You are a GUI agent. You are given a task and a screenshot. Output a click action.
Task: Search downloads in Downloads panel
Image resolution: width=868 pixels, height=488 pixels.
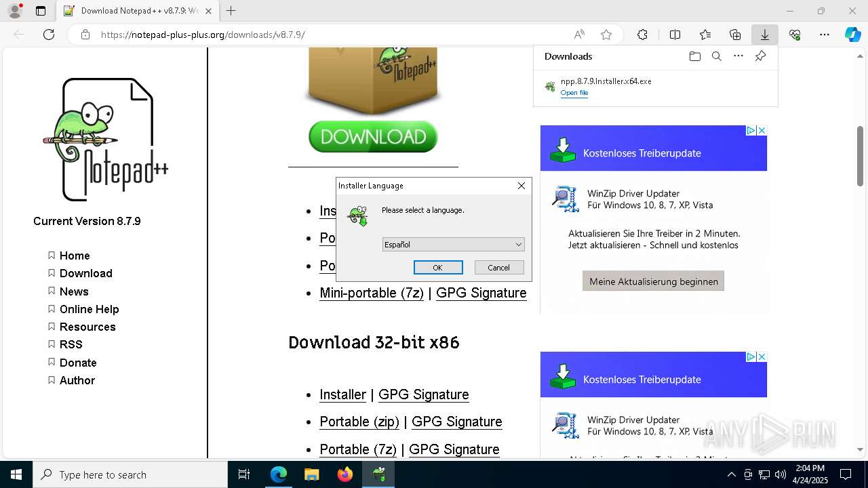pos(717,56)
